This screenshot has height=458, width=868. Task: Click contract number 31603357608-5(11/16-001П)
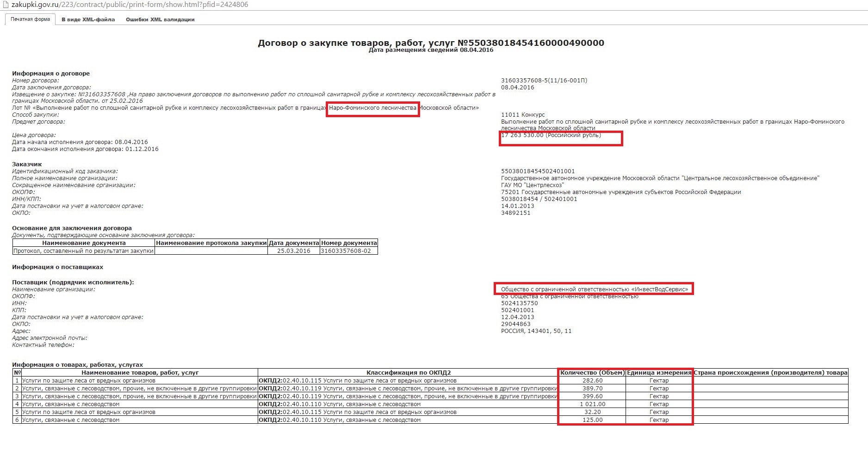pyautogui.click(x=544, y=80)
